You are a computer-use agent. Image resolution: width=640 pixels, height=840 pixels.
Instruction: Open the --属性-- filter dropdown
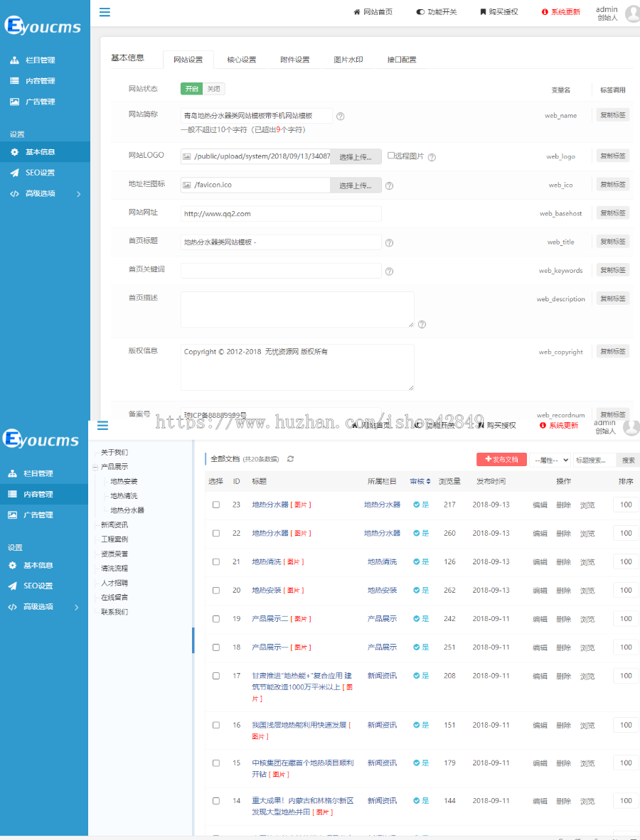550,461
